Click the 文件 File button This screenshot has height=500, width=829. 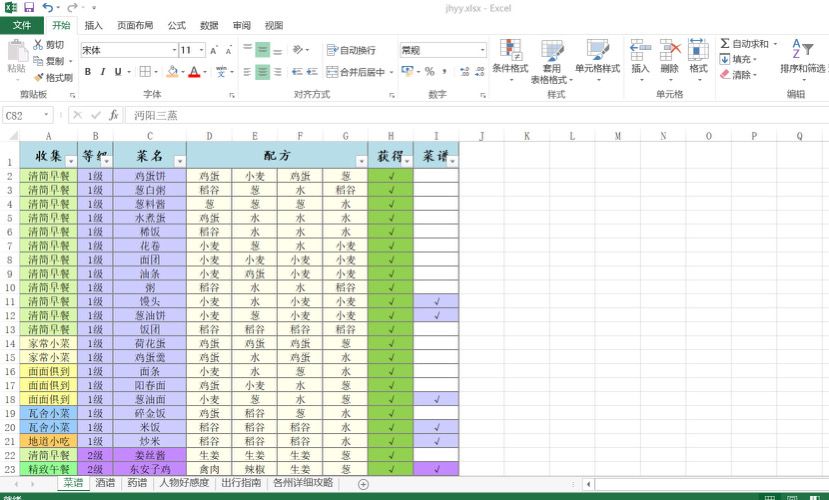click(22, 25)
